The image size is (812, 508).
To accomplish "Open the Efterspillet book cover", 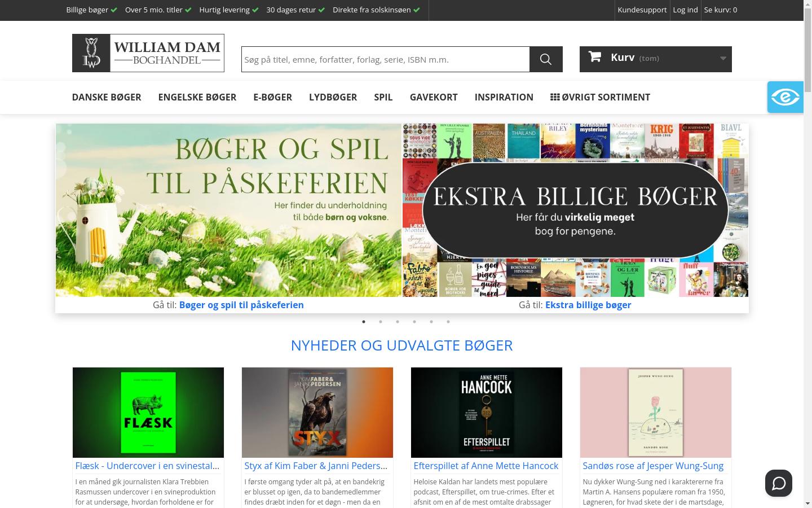I will pyautogui.click(x=487, y=413).
